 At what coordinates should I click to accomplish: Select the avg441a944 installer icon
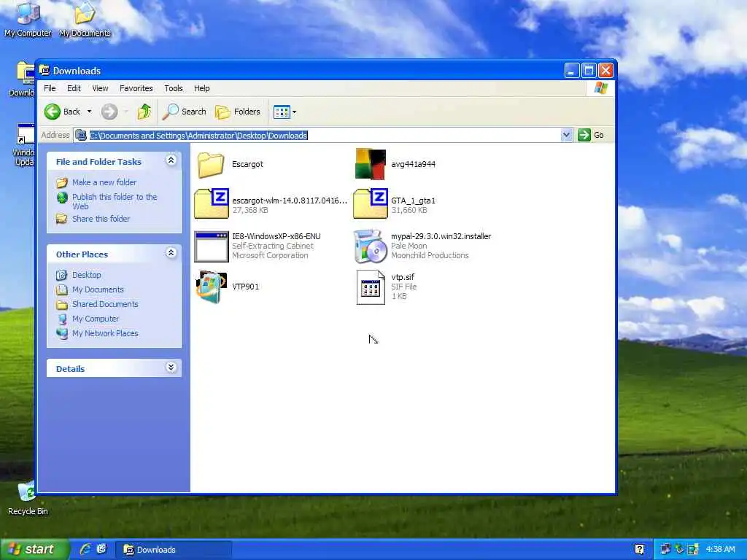pyautogui.click(x=370, y=164)
